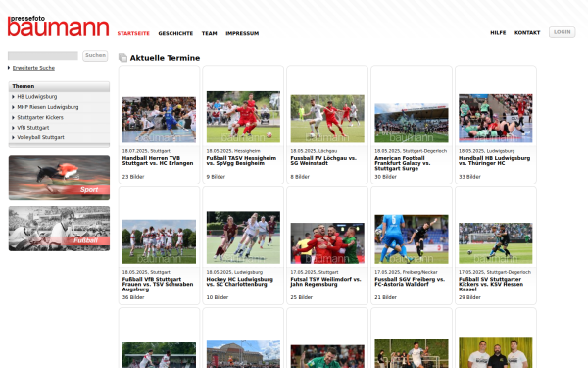The width and height of the screenshot is (588, 368).
Task: Click the date '17.05.2025, Freiberg/Neckar'
Action: pyautogui.click(x=406, y=272)
